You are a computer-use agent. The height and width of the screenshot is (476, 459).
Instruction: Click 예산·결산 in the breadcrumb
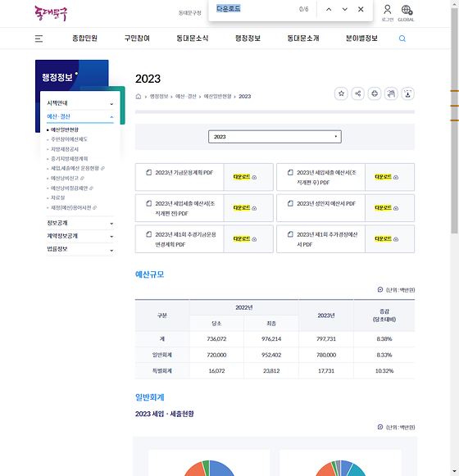tap(186, 96)
